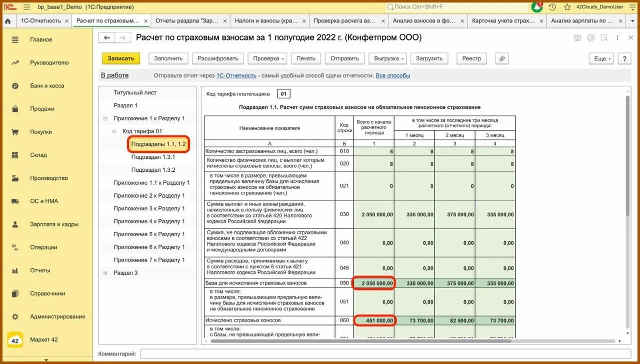Switch to 1С-Отчетность tab
The width and height of the screenshot is (640, 364).
click(41, 21)
